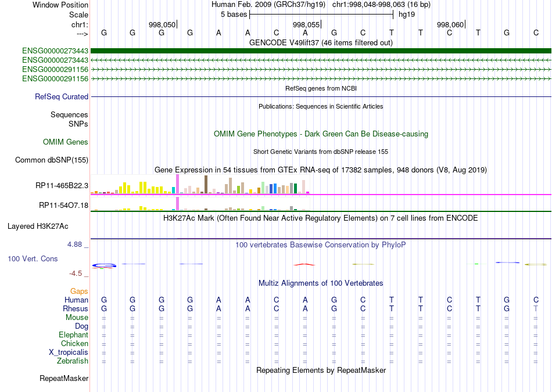Click ENSG00000273443 label beside the left-pointing arrows
Image resolution: width=552 pixels, height=392 pixels.
(55, 60)
